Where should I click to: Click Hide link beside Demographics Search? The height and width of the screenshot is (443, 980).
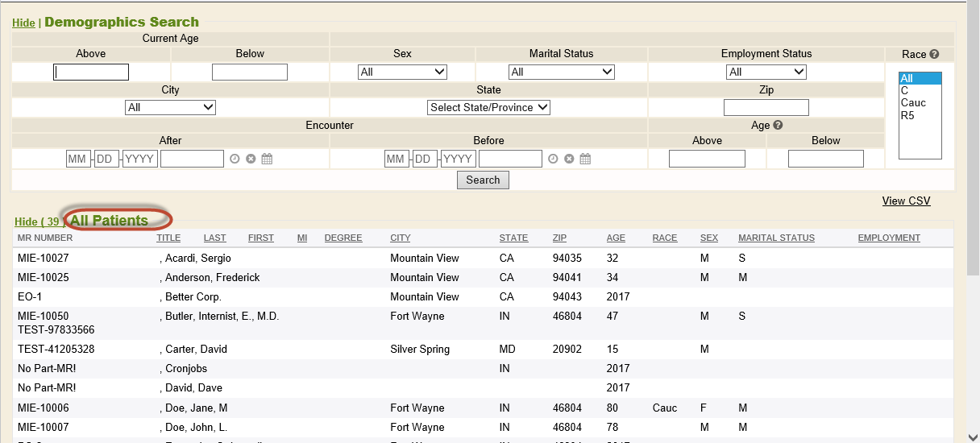(23, 23)
